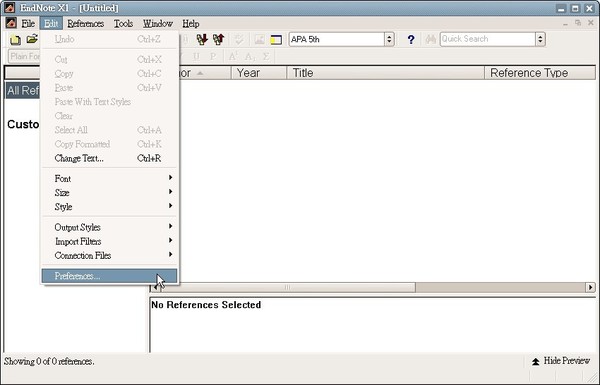The width and height of the screenshot is (600, 385).
Task: Open the Quick Search dropdown arrow
Action: 540,39
